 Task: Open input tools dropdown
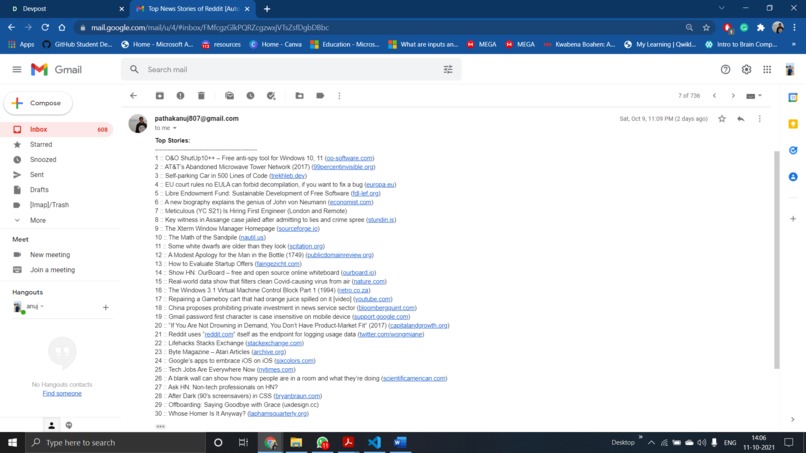[x=754, y=96]
